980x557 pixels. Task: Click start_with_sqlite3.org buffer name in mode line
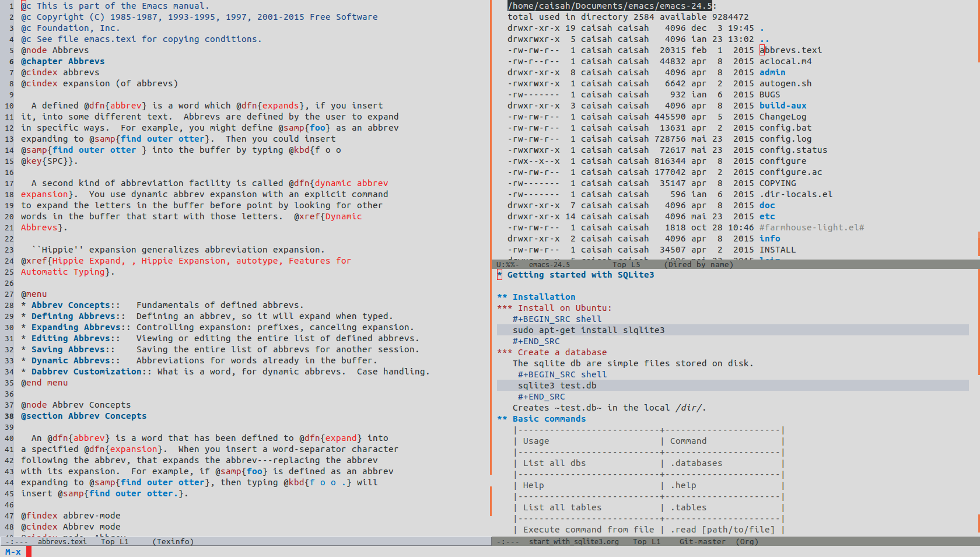pyautogui.click(x=574, y=542)
